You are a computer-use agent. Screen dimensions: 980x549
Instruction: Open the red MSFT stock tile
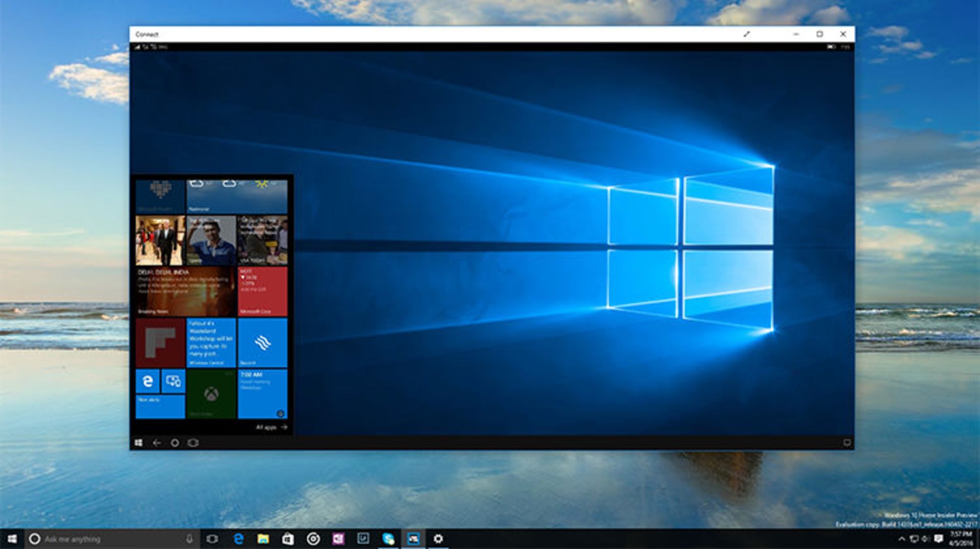[x=262, y=292]
